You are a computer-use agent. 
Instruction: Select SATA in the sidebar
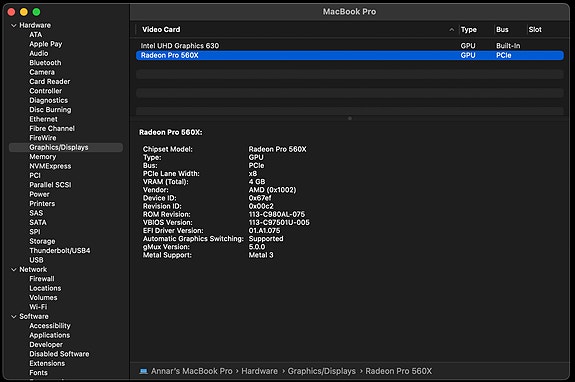[x=38, y=223]
